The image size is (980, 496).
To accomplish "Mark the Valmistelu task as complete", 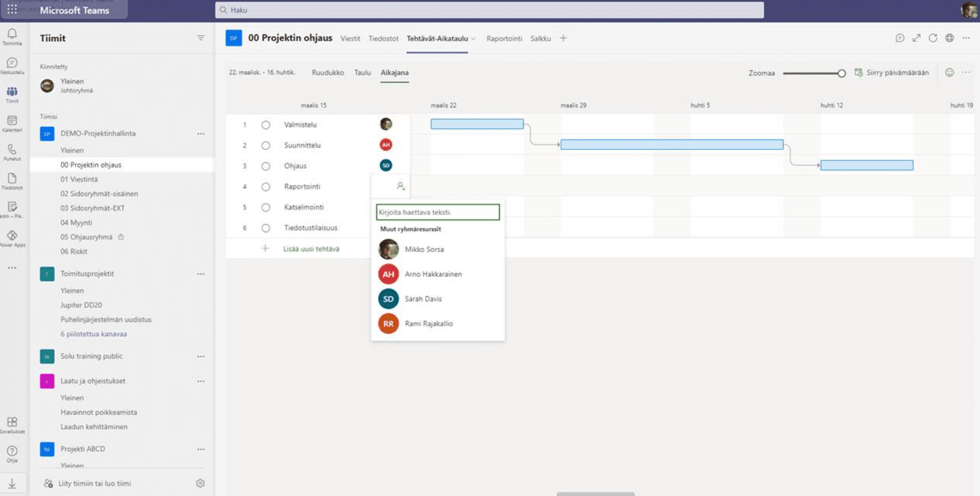I will [266, 125].
